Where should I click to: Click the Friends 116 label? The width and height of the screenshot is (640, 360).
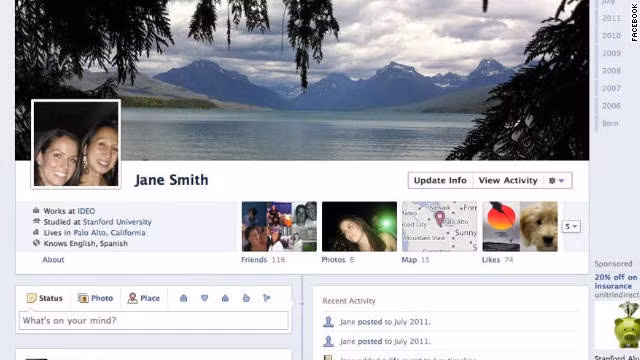click(263, 260)
